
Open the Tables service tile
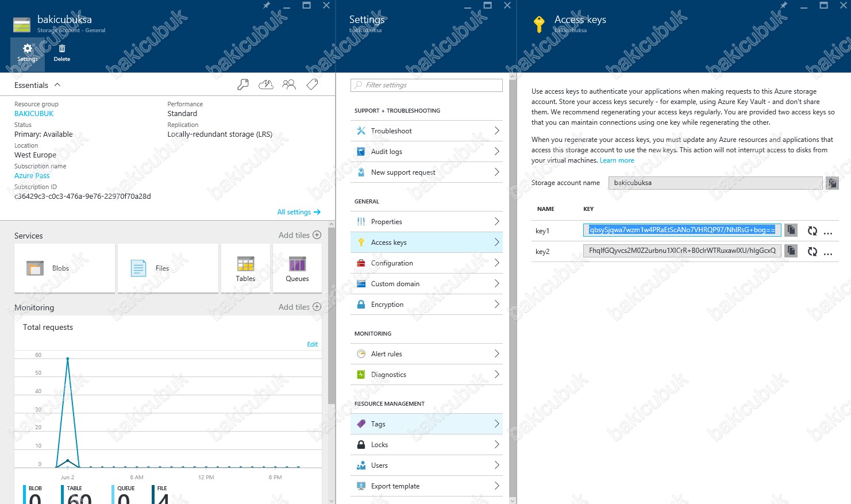click(245, 268)
